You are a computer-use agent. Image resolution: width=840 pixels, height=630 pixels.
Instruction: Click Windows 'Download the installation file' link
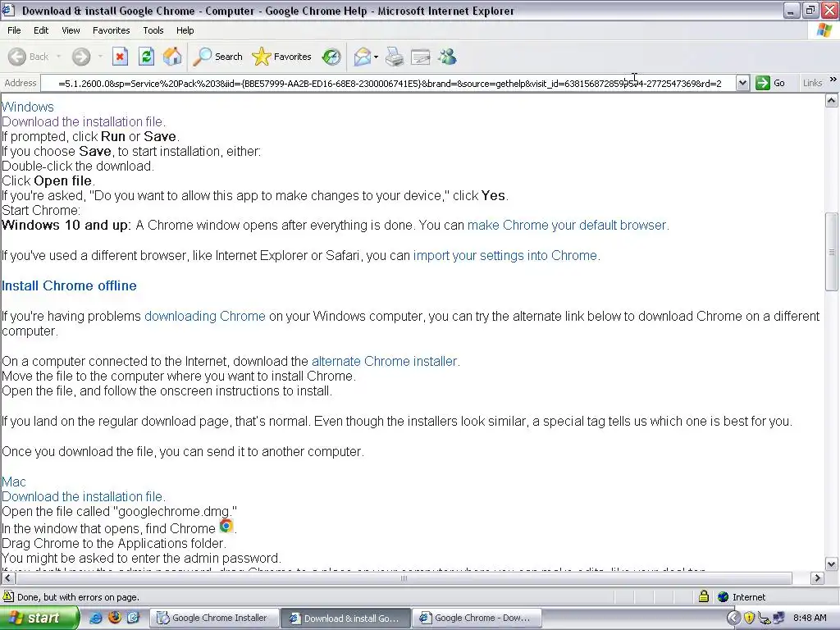click(84, 121)
